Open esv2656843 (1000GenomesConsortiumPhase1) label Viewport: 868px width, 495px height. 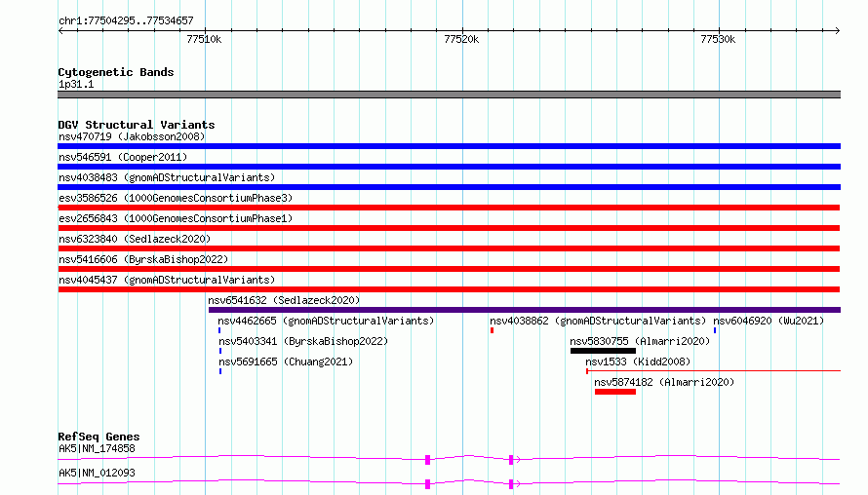pos(176,218)
